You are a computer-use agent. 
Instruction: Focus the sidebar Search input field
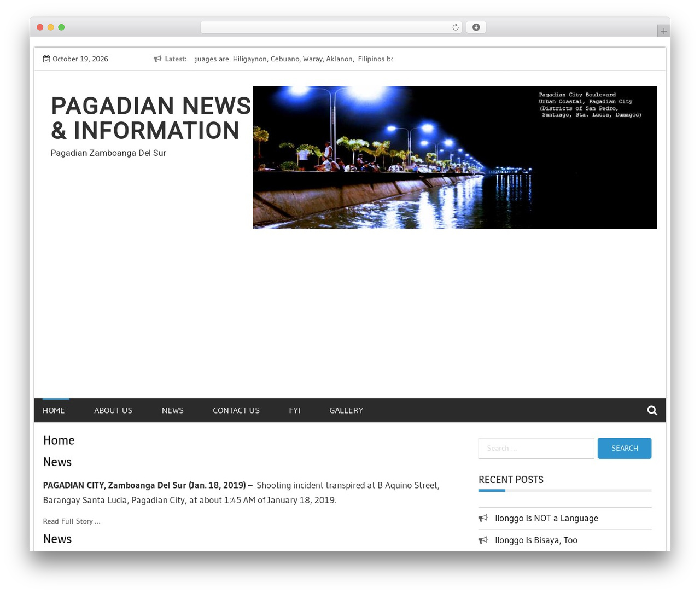point(536,448)
